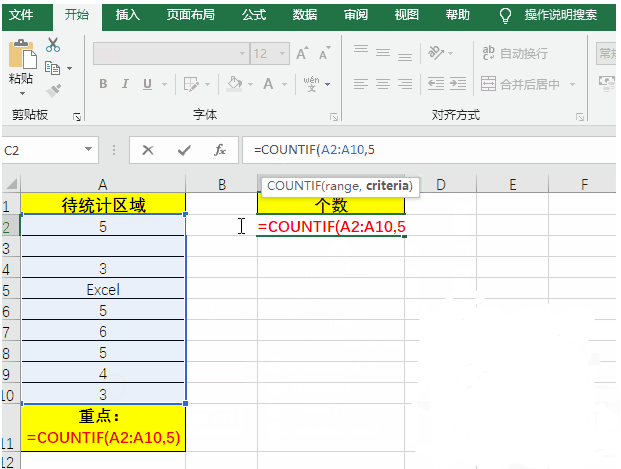Expand the Name Box C2 dropdown
Screen dimensions: 621x469
[x=88, y=149]
